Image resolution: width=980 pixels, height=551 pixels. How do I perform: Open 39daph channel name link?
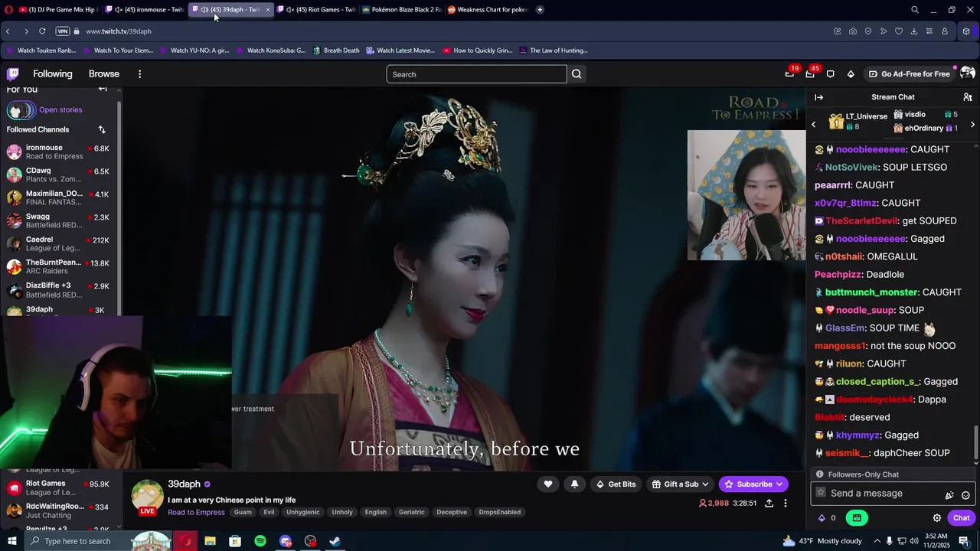click(184, 484)
